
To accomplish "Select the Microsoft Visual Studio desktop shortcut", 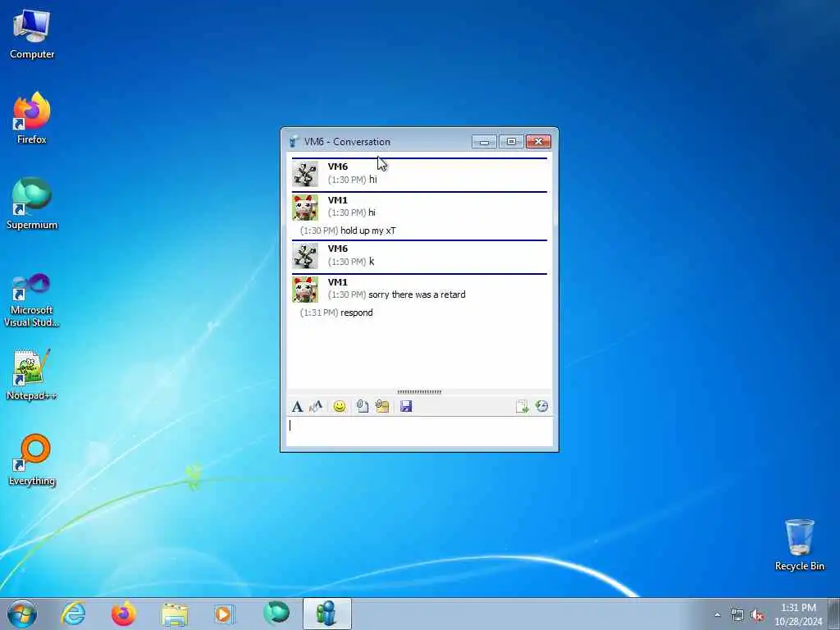I will pyautogui.click(x=32, y=300).
